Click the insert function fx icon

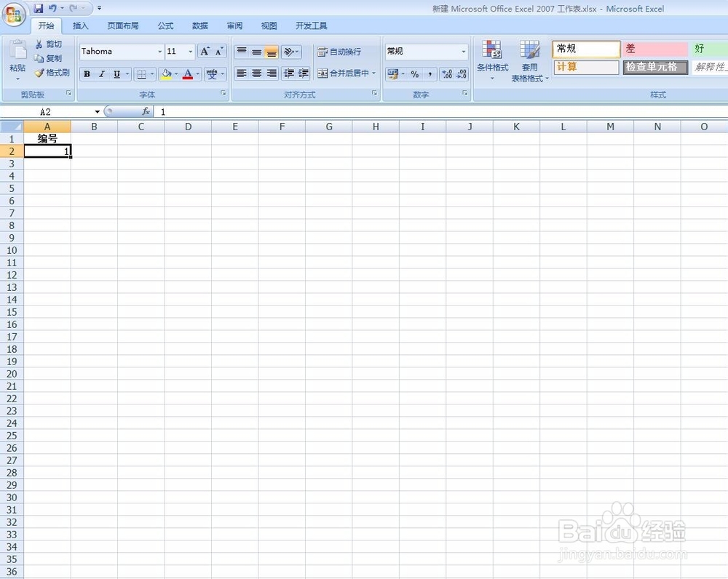tap(146, 111)
